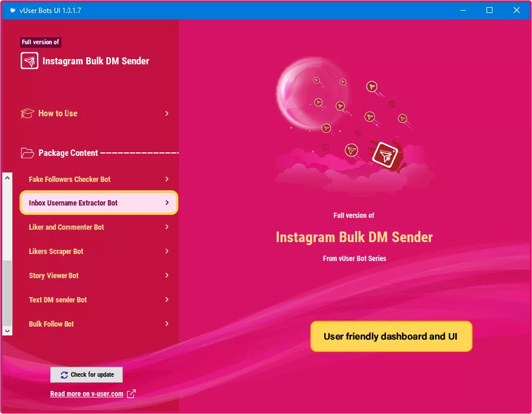Select Fake Followers Checker Bot
Screen dimensions: 532x414
(99, 179)
